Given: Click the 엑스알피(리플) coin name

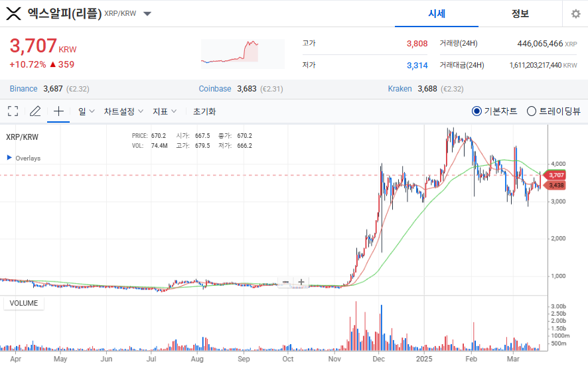Looking at the screenshot, I should tap(64, 13).
